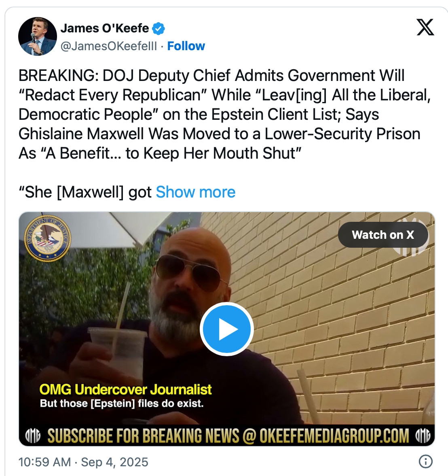This screenshot has width=448, height=476.
Task: Click the right OMG logo in banner
Action: coord(423,436)
